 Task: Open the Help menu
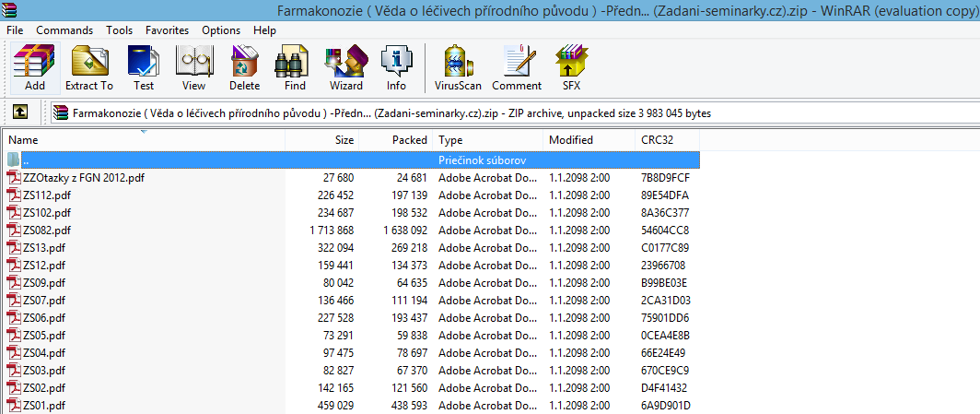coord(265,30)
